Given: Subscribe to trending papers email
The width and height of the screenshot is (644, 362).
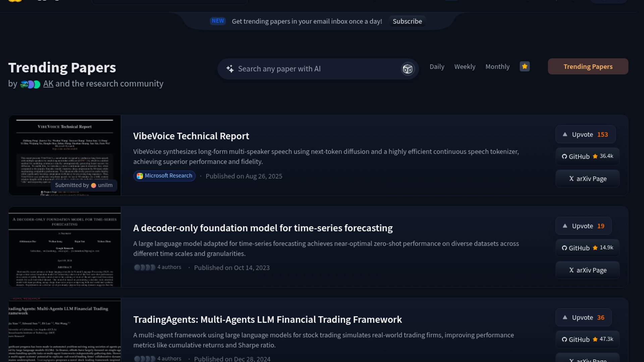Looking at the screenshot, I should 407,21.
